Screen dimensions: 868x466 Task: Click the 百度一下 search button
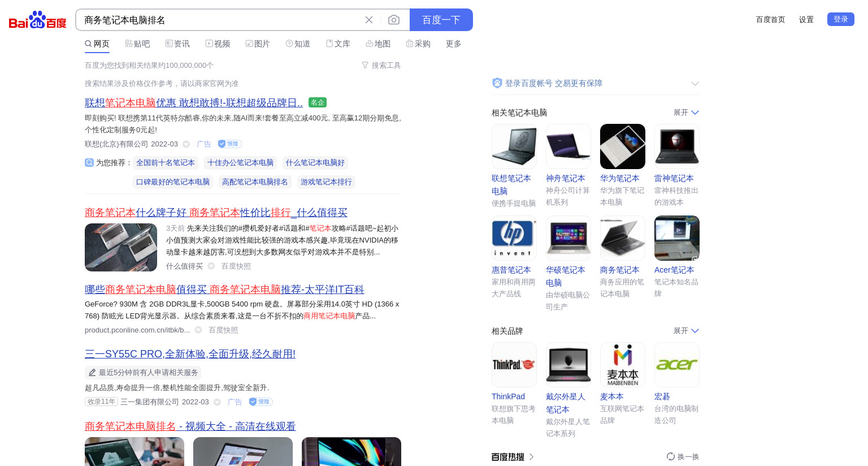(441, 20)
